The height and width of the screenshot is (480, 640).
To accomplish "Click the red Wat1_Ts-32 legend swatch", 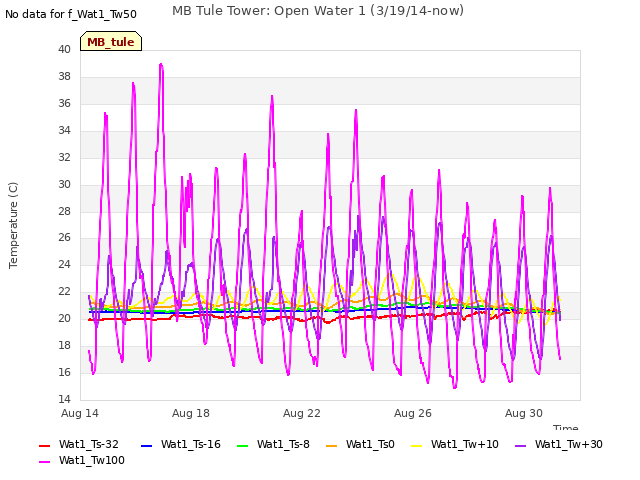I will click(44, 446).
